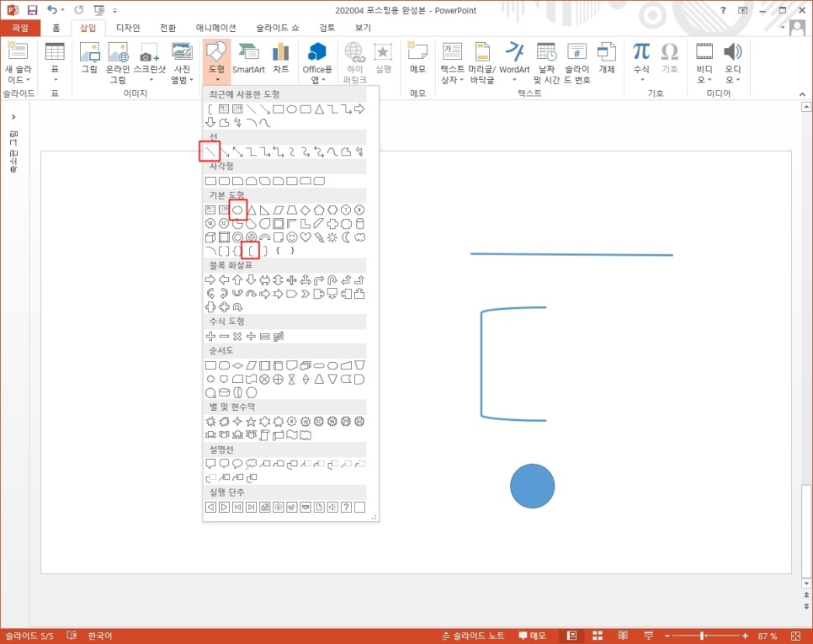This screenshot has width=813, height=644.
Task: Click the zoom out minus button
Action: point(667,636)
